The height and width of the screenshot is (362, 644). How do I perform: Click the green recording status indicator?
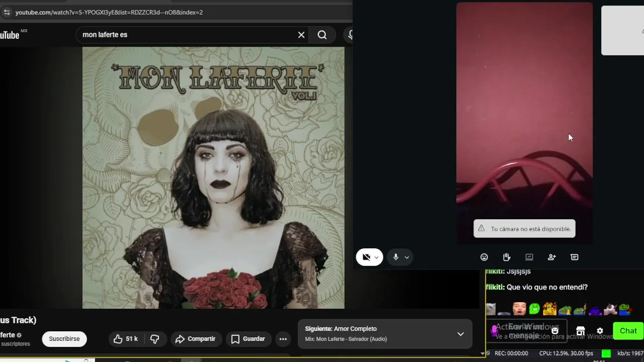pyautogui.click(x=606, y=353)
